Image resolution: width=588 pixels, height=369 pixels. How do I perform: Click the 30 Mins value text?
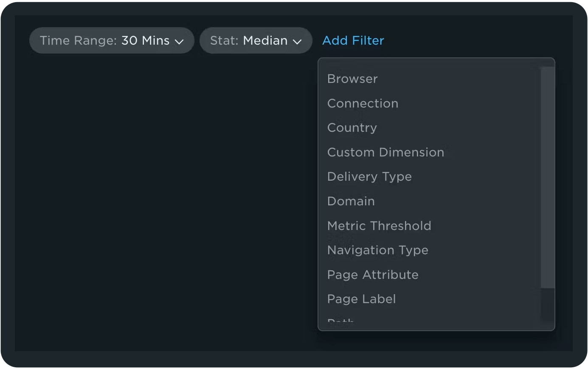(x=145, y=41)
